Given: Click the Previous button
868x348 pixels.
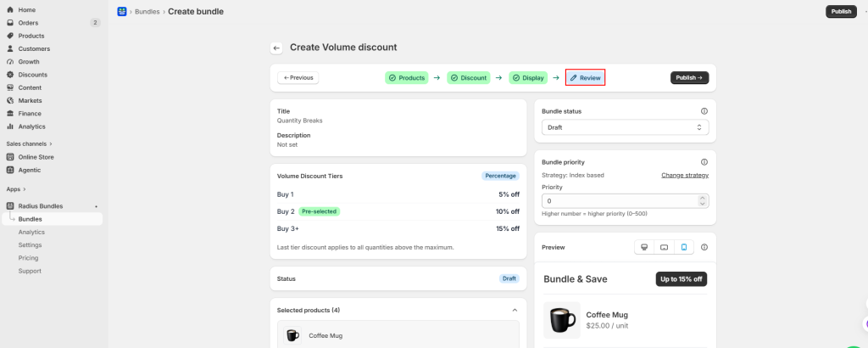Looking at the screenshot, I should pyautogui.click(x=298, y=78).
